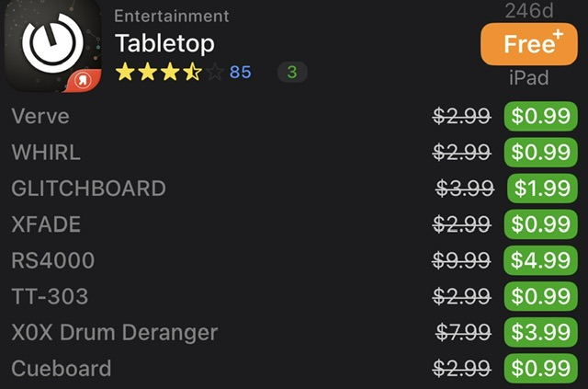Select the Verve in-app purchase row
The width and height of the screenshot is (588, 389).
click(x=40, y=117)
